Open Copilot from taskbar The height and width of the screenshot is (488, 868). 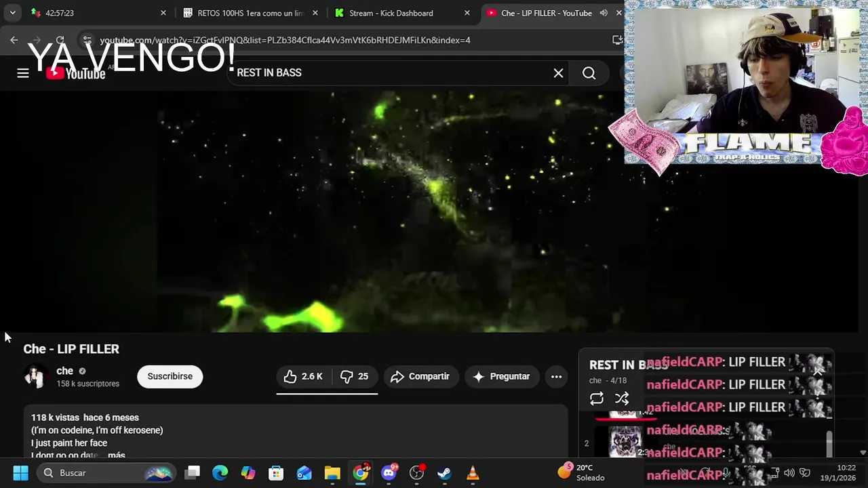(x=248, y=473)
